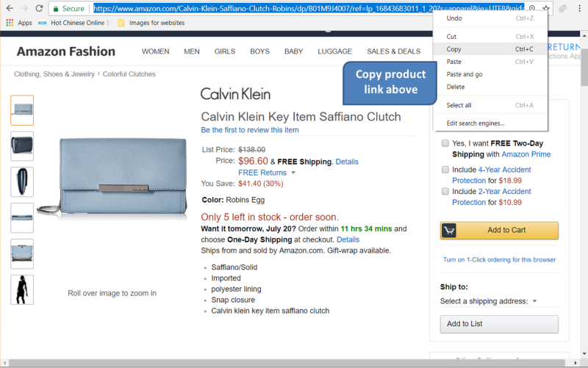Click the Add to List button
The image size is (588, 368).
point(499,324)
